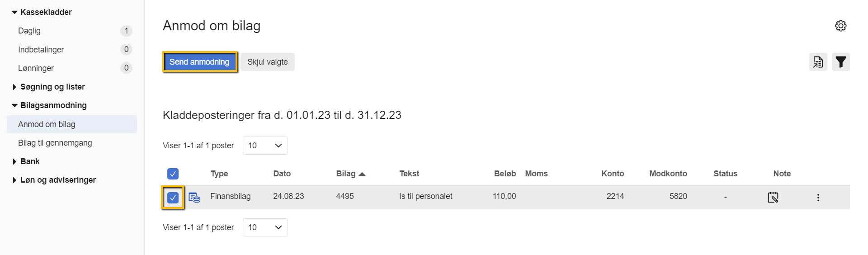868x255 pixels.
Task: Open the three-dot row actions menu
Action: point(818,198)
